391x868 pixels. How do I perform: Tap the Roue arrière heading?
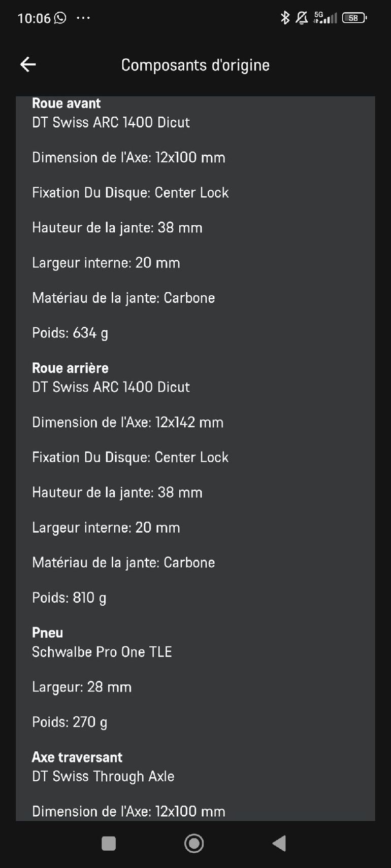(x=70, y=368)
